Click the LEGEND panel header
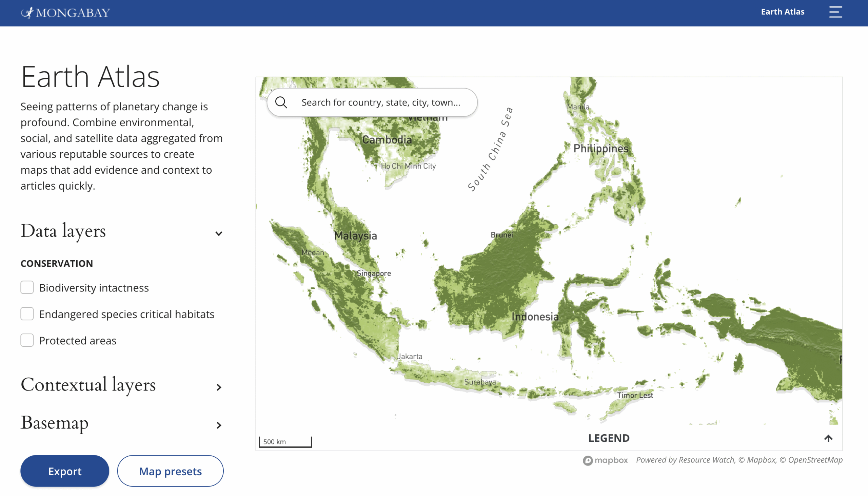The height and width of the screenshot is (496, 868). click(609, 438)
